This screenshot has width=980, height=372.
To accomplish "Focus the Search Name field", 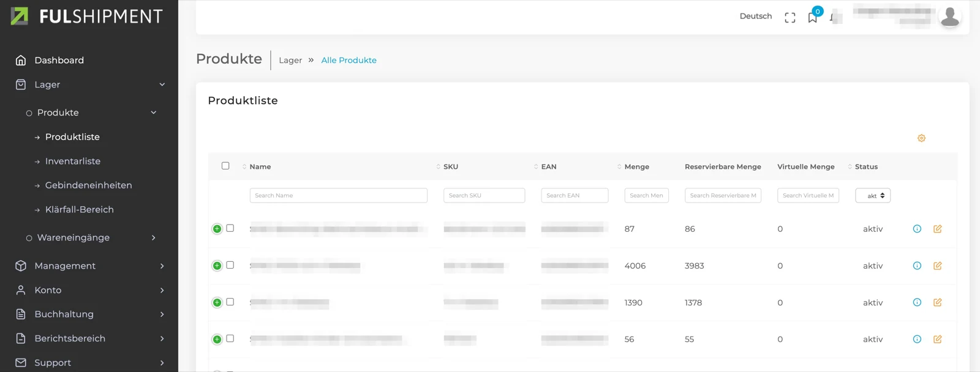I will coord(338,195).
